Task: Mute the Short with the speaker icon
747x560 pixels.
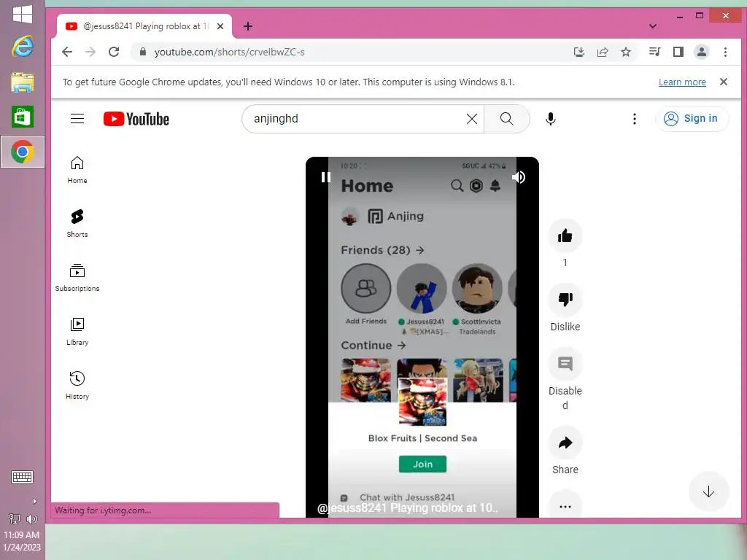Action: [519, 177]
